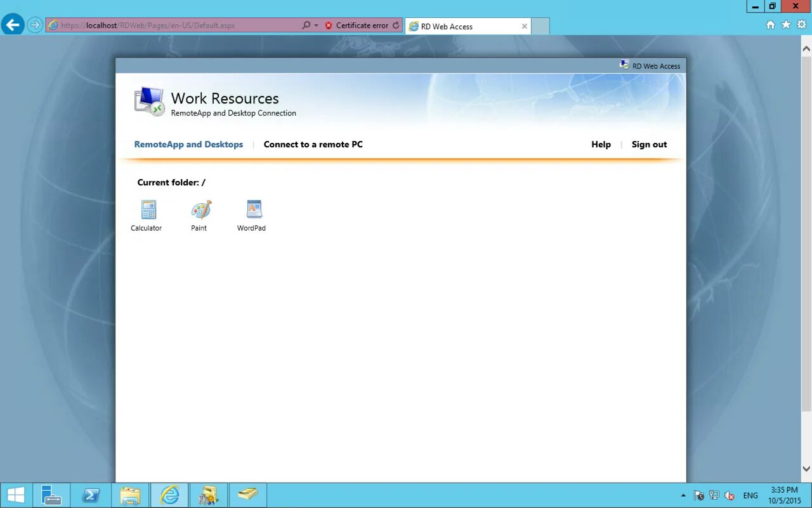Launch the Calculator RemoteApp icon
812x508 pixels.
tap(148, 210)
